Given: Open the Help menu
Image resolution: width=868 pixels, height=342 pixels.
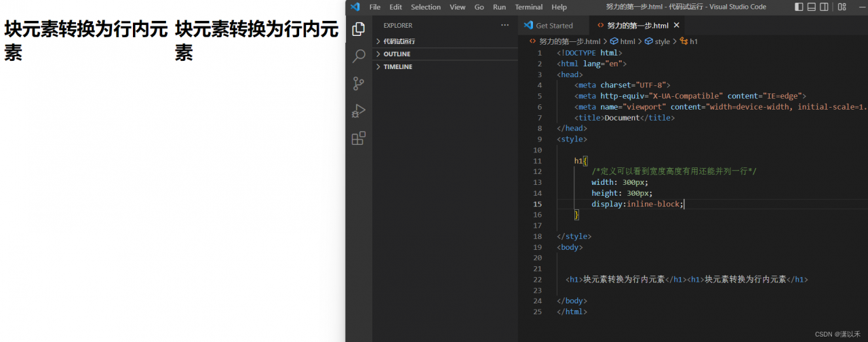Looking at the screenshot, I should click(559, 7).
